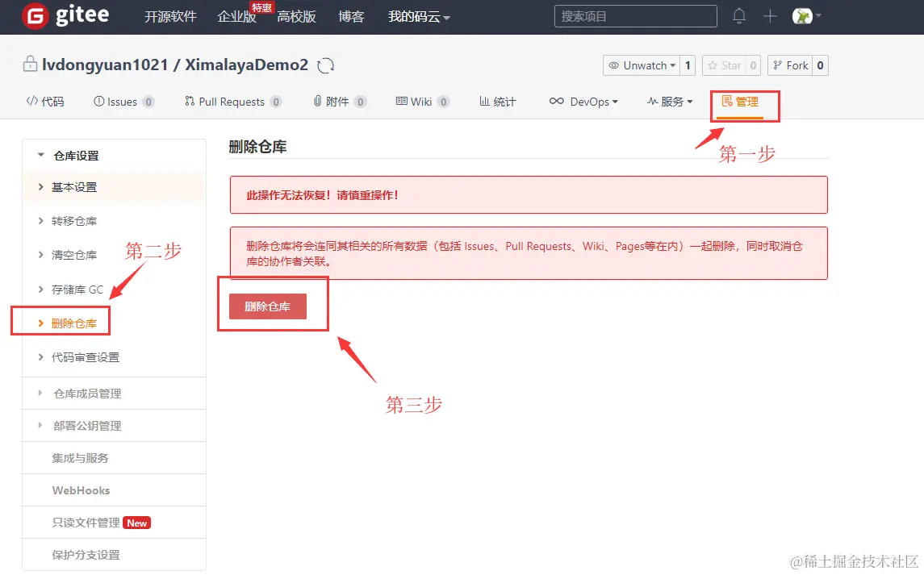
Task: Expand 部署公钥管理 section
Action: [x=115, y=425]
